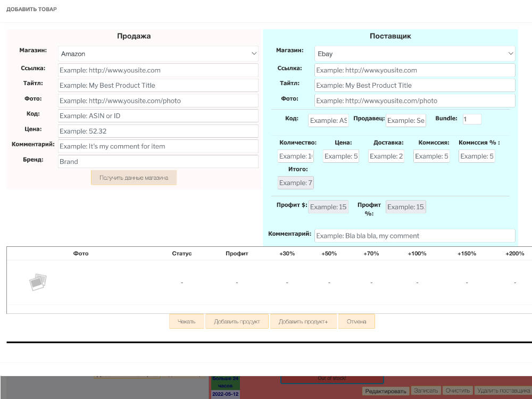Click the +30% column header
Viewport: 532px width, 399px height.
pyautogui.click(x=287, y=253)
